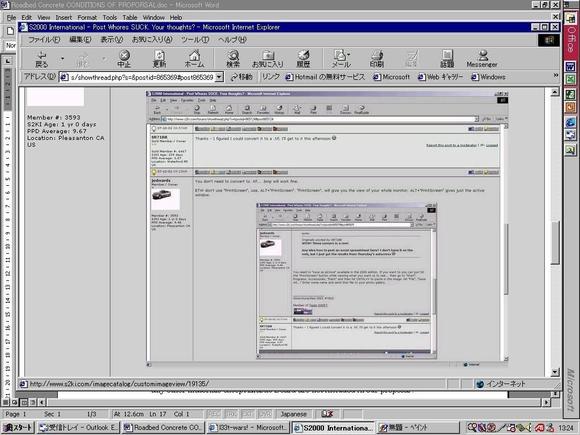Open IE ファイル(F) menu

(44, 40)
